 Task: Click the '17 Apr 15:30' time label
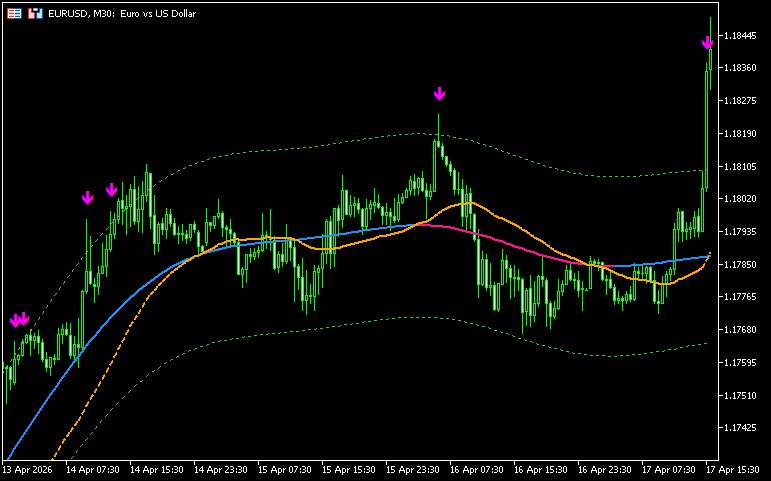tap(732, 470)
